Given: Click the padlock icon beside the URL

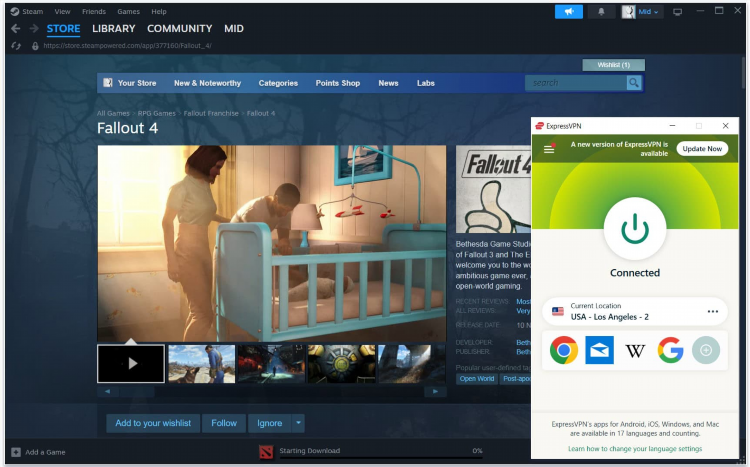Looking at the screenshot, I should [x=35, y=46].
